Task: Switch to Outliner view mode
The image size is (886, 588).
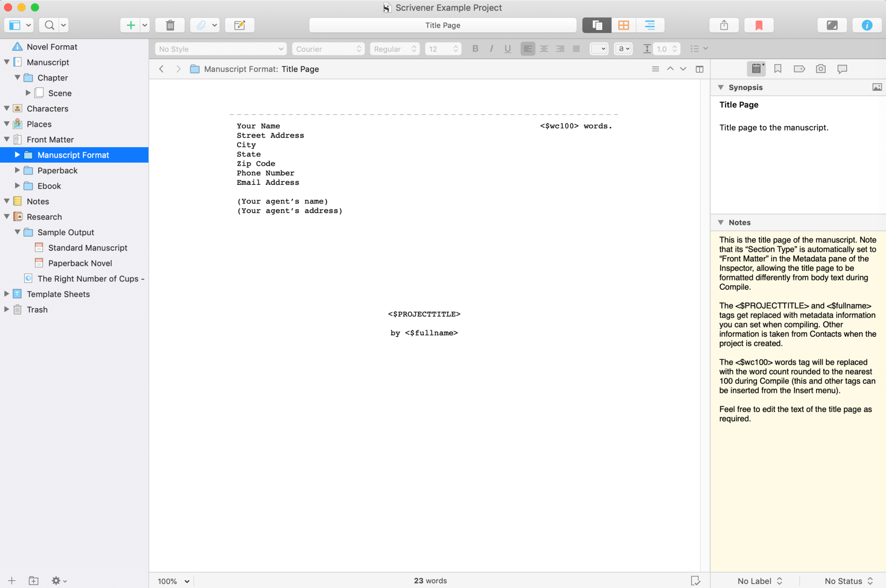Action: [650, 25]
